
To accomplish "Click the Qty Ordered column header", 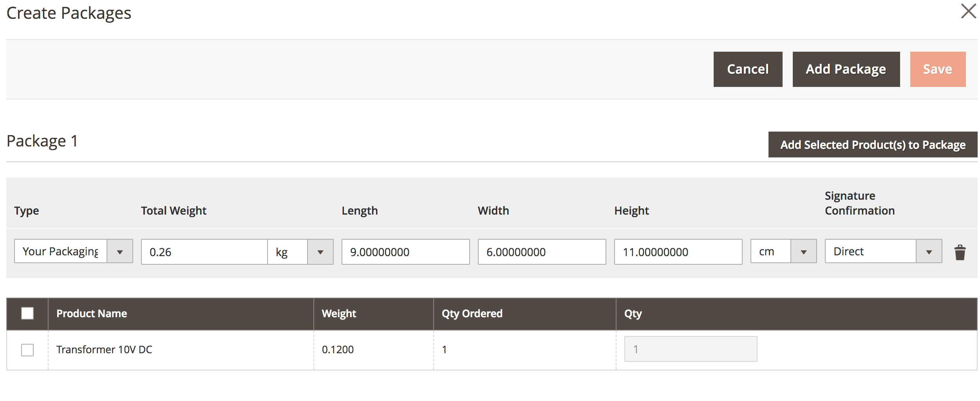I will pos(472,314).
